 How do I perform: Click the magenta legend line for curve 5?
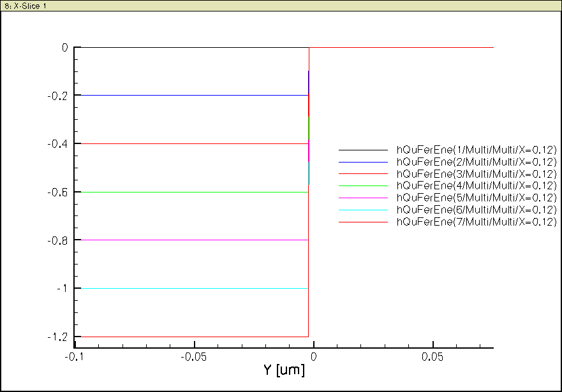[363, 198]
